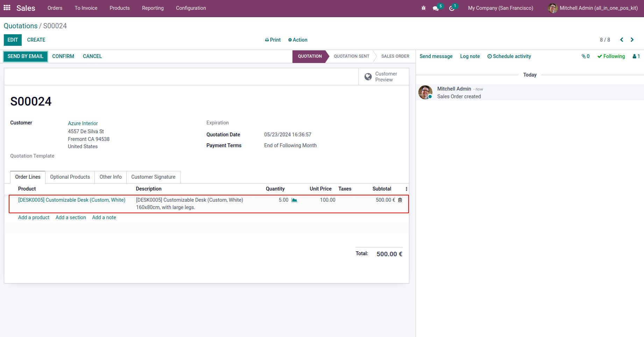Click the attachments paperclip count
The width and height of the screenshot is (644, 337).
(586, 56)
